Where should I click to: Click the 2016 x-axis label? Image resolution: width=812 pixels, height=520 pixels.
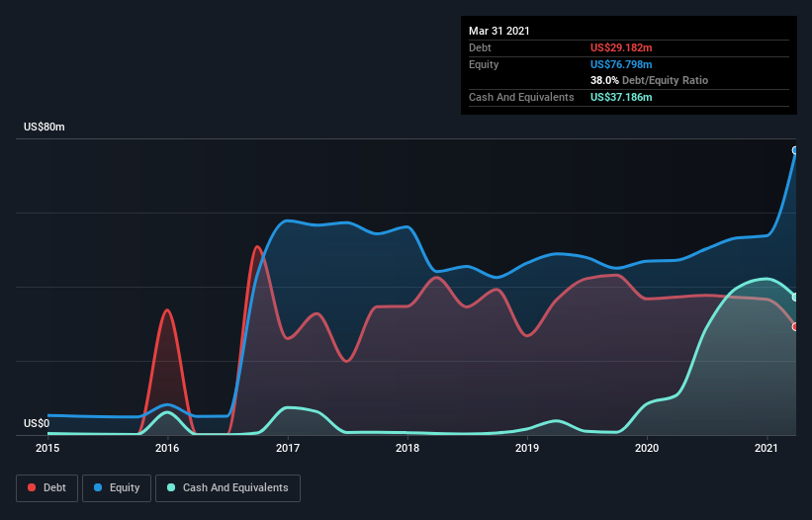(167, 448)
